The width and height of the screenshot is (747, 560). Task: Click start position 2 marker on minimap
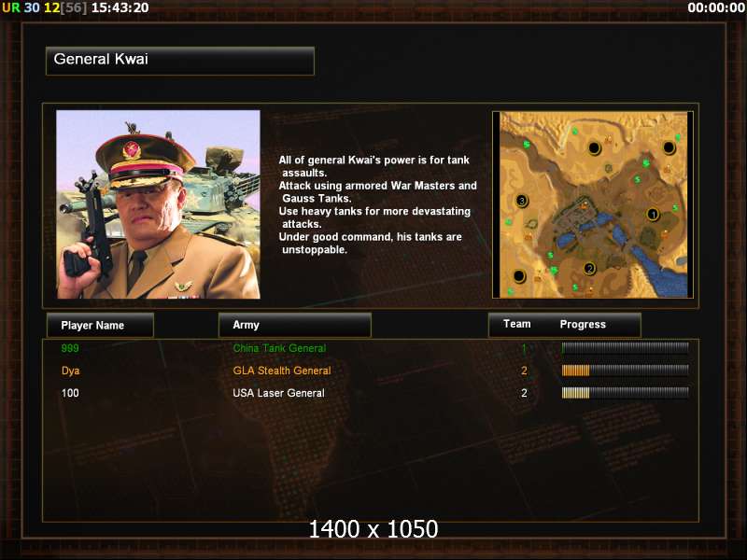pyautogui.click(x=589, y=269)
